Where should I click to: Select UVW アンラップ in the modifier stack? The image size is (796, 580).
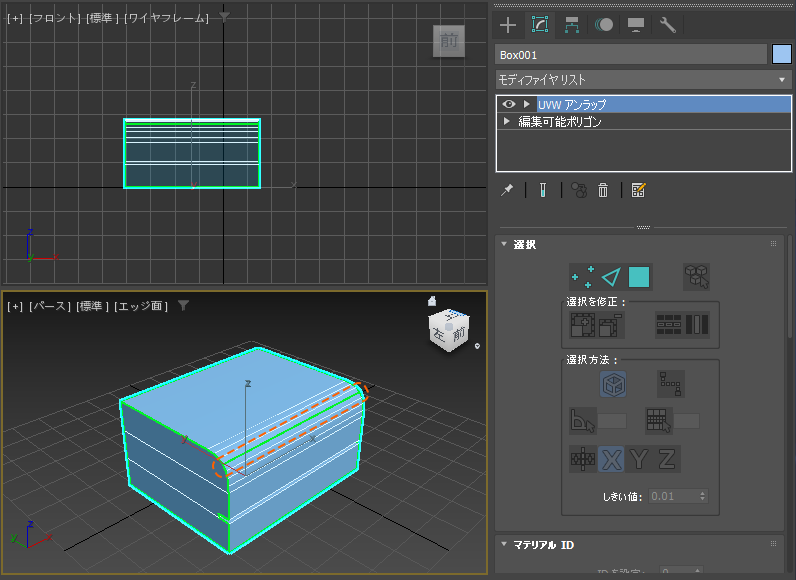pos(664,105)
